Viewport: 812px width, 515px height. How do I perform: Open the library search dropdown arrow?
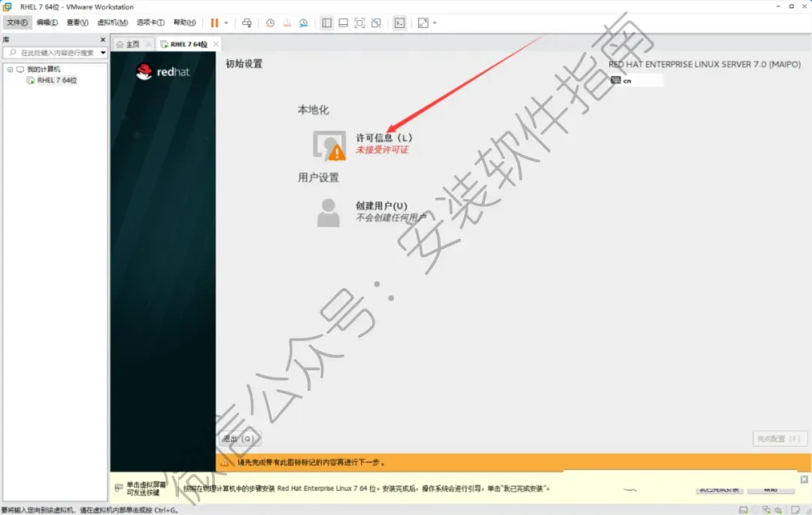tap(103, 53)
